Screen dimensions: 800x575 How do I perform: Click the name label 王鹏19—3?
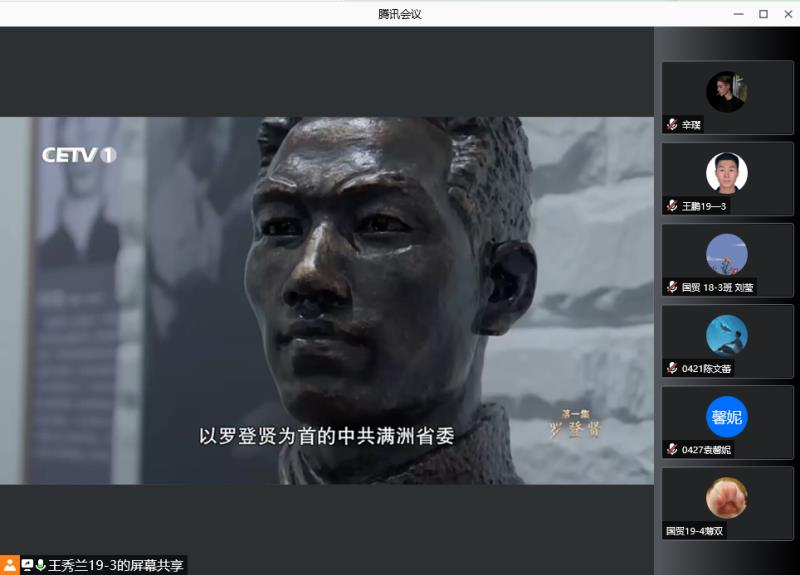pos(704,206)
